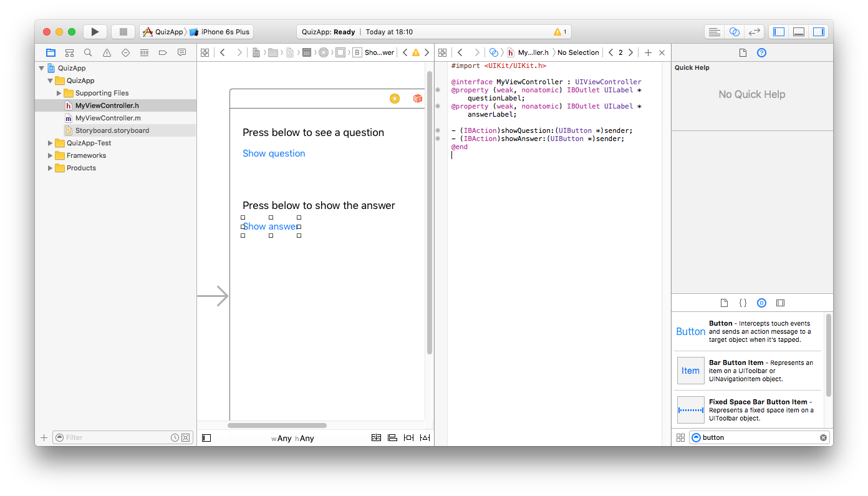Click the Show question button on canvas
This screenshot has height=496, width=868.
point(274,153)
